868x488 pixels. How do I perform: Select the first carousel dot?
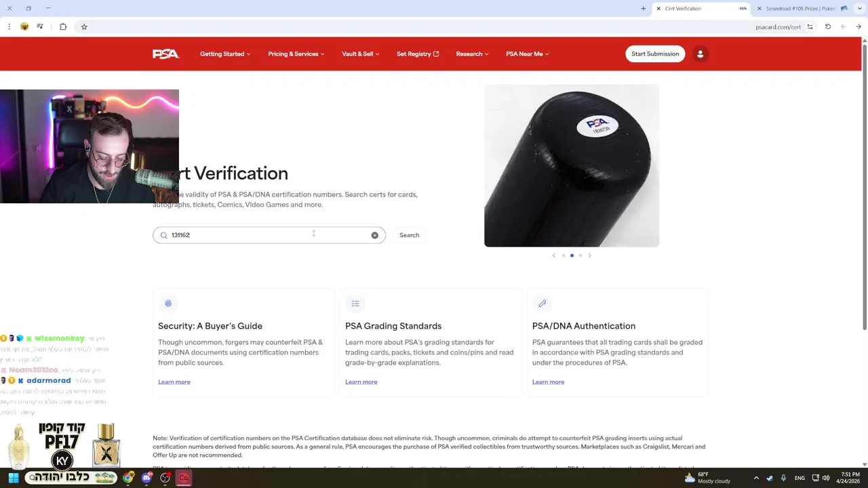click(x=563, y=256)
